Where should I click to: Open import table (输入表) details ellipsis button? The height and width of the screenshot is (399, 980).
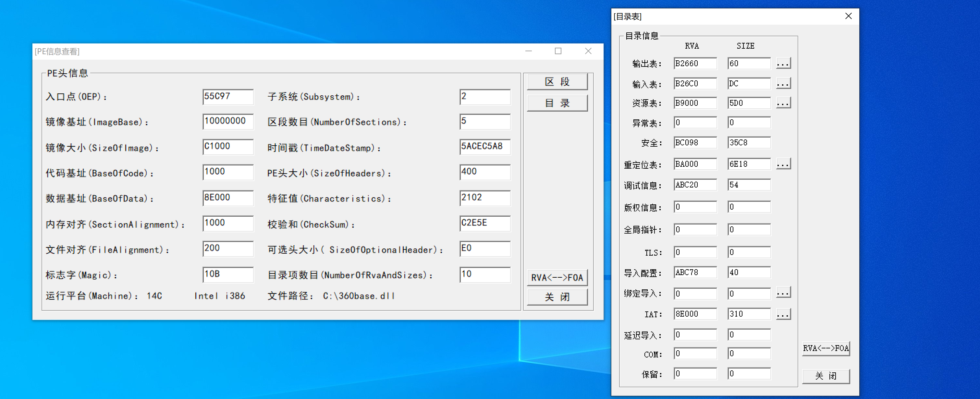coord(783,84)
